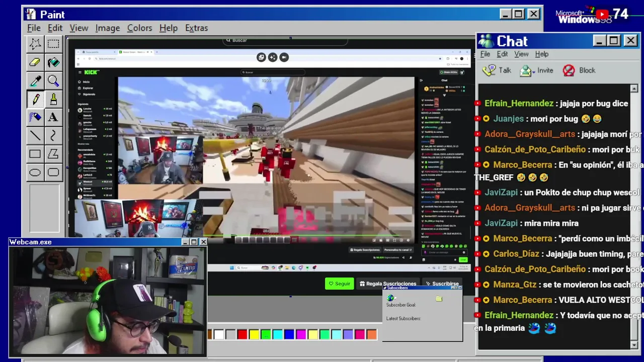
Task: Open the Colors menu in Paint
Action: click(x=139, y=28)
